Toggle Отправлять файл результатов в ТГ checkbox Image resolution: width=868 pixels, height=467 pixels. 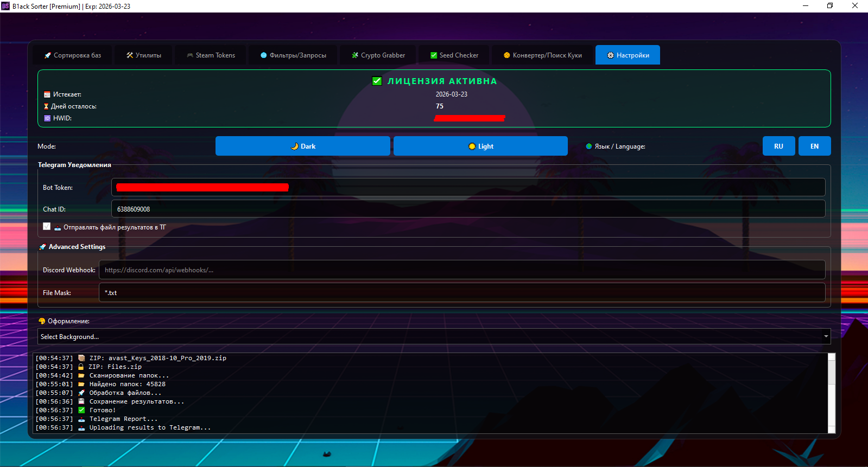47,227
